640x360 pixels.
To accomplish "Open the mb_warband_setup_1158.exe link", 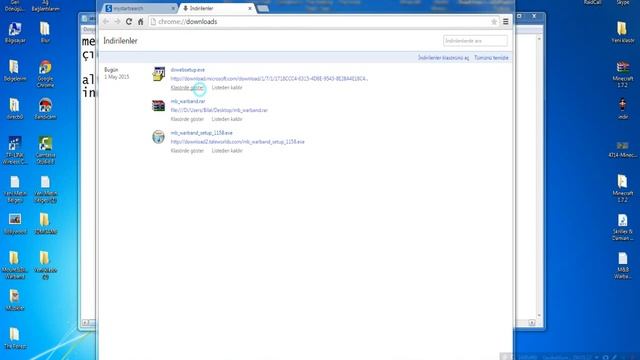I will click(202, 133).
